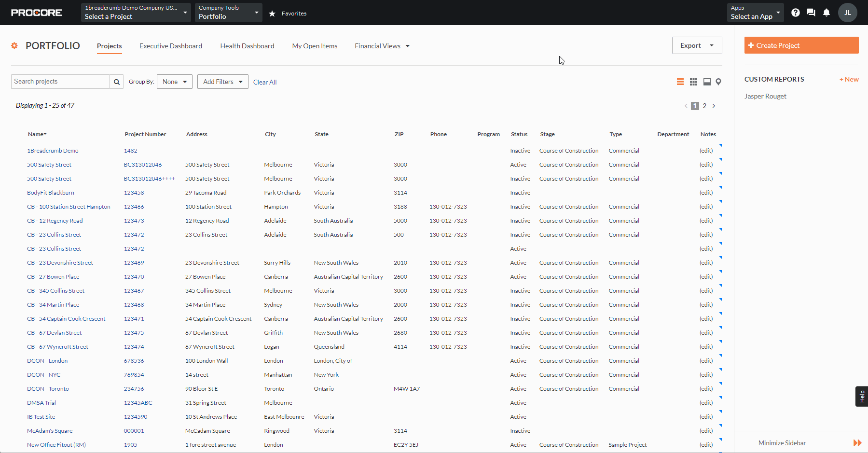
Task: Open the My Open Items tab
Action: [x=315, y=46]
